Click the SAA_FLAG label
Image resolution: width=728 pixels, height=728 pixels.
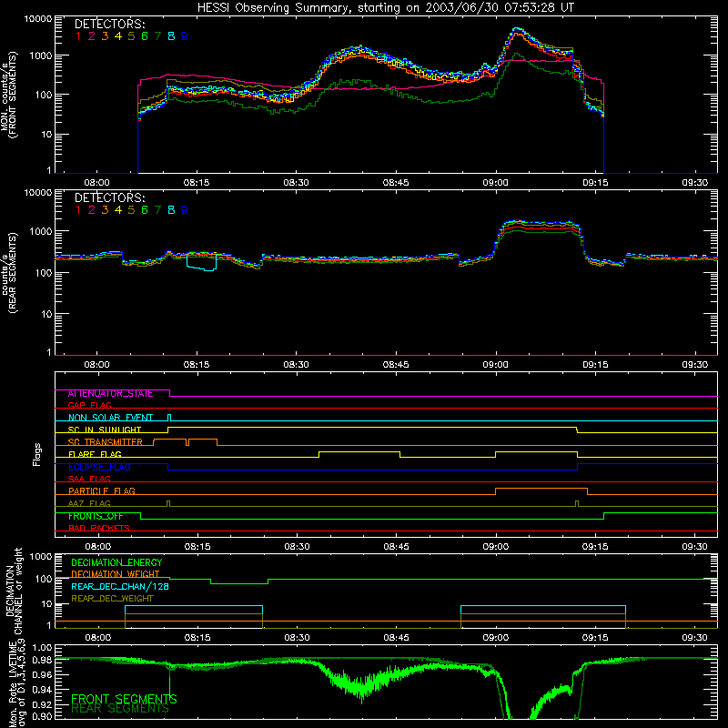(89, 479)
